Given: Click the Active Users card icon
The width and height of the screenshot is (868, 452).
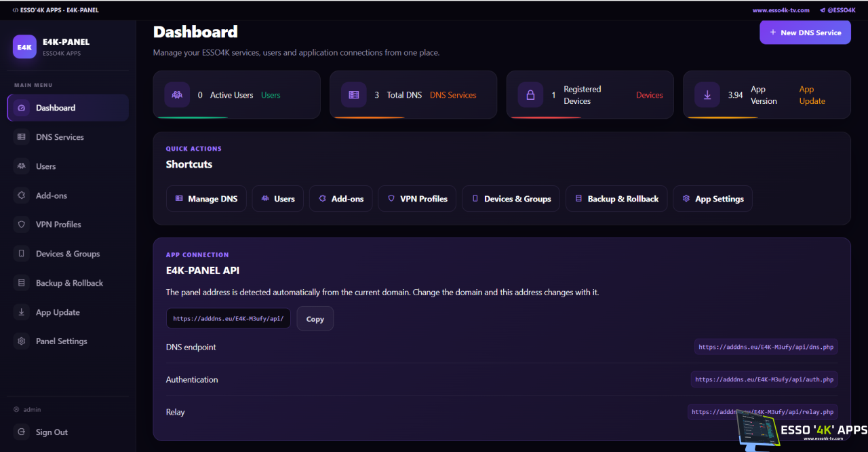Looking at the screenshot, I should 177,95.
